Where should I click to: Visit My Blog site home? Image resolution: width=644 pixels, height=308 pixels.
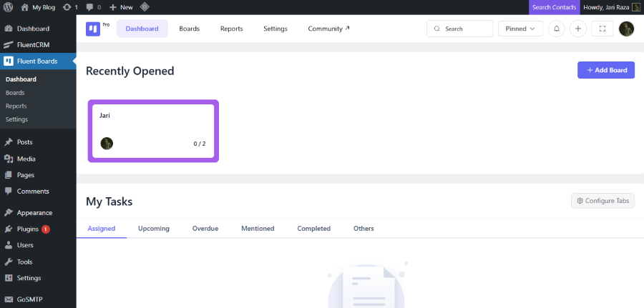coord(38,7)
